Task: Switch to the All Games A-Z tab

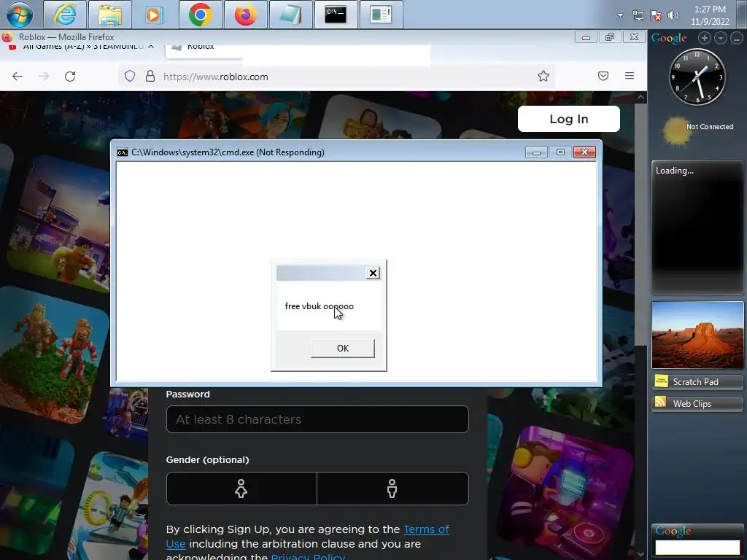Action: click(81, 47)
